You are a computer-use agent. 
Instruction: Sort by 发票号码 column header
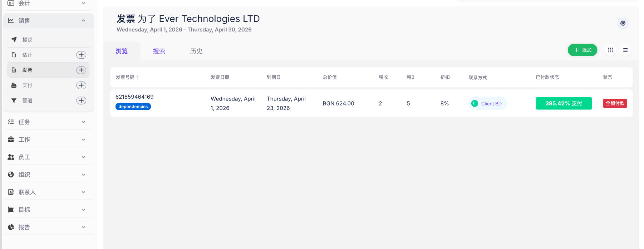pos(125,77)
